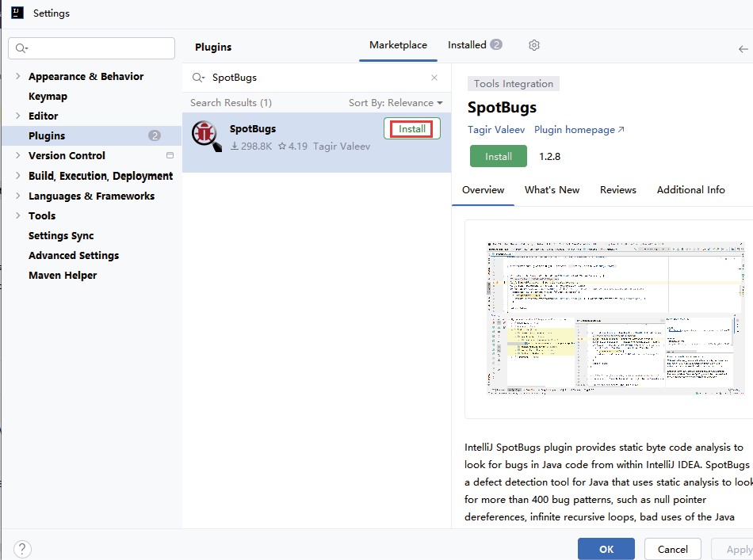Switch to the Marketplace tab
This screenshot has width=753, height=560.
click(398, 45)
